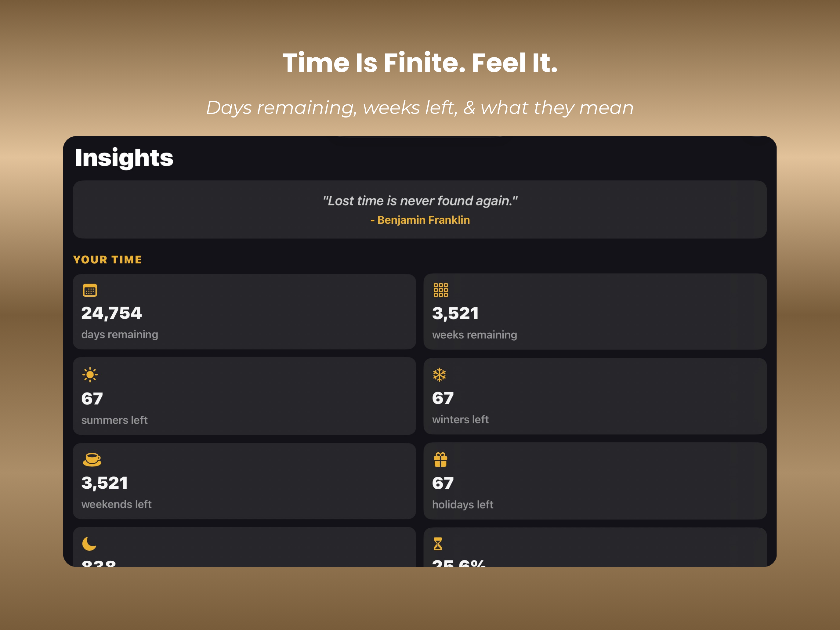Screen dimensions: 840x630
Task: Click the crescent moon icon
Action: [89, 544]
